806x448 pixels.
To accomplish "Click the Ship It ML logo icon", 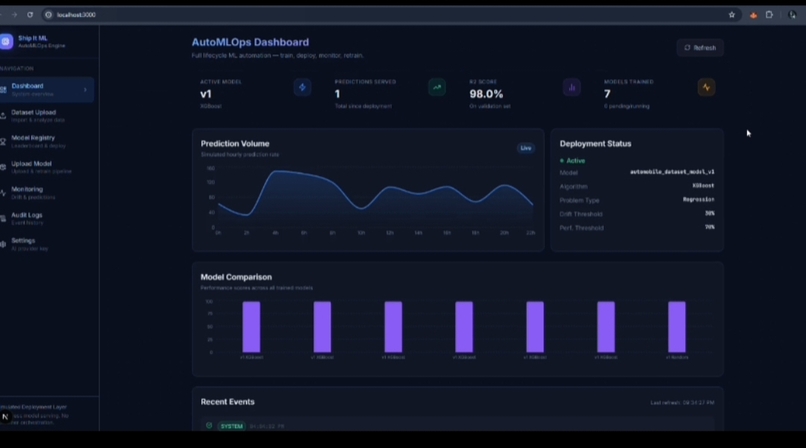I will [x=6, y=42].
